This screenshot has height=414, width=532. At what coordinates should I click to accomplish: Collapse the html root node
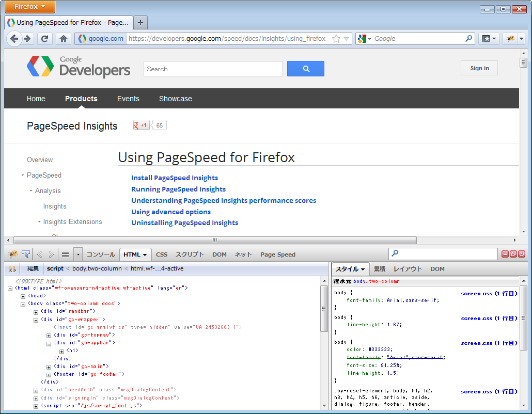coord(10,289)
